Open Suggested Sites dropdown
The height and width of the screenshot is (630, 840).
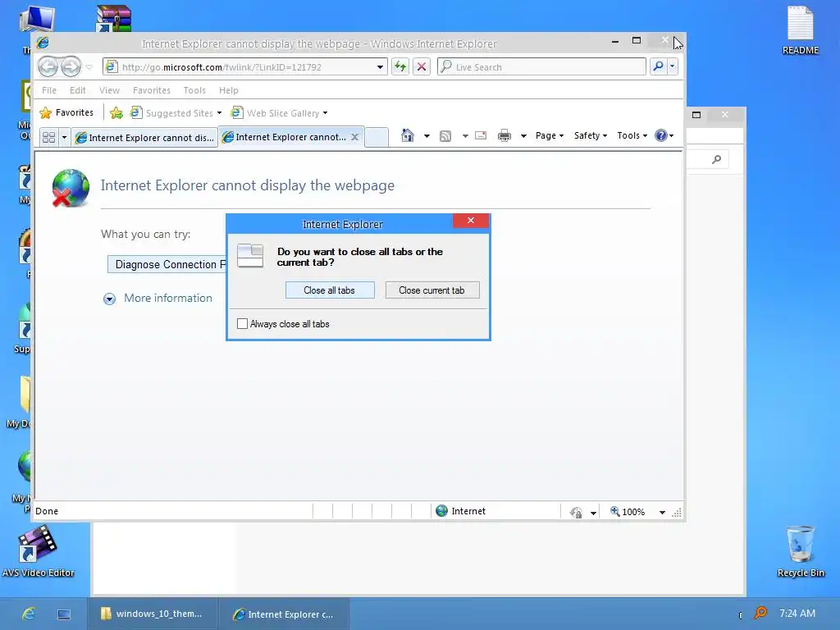(x=176, y=113)
